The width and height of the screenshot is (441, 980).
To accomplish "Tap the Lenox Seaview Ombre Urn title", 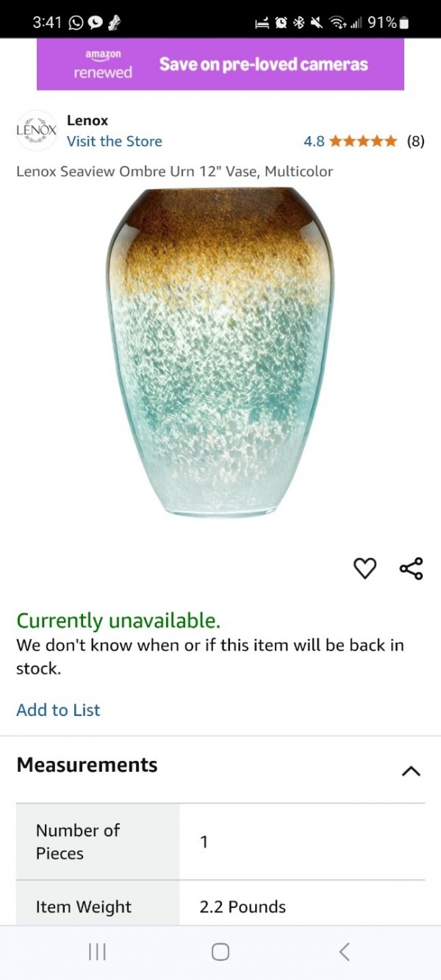I will (174, 171).
